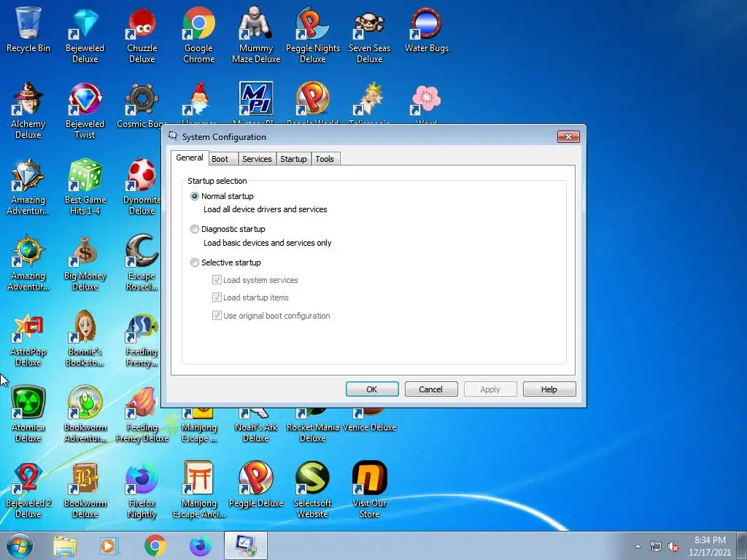The image size is (747, 560).
Task: Open the Windows Start menu
Action: (x=20, y=545)
